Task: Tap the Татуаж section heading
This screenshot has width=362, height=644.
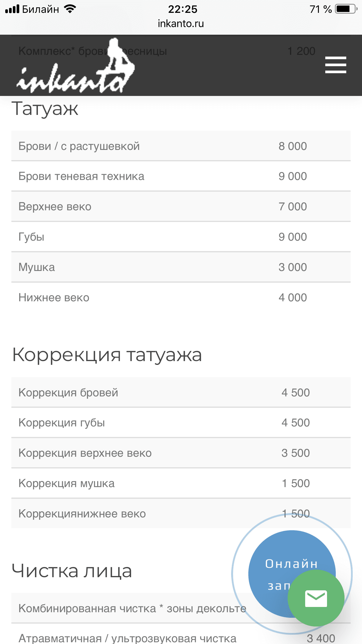Action: 45,109
